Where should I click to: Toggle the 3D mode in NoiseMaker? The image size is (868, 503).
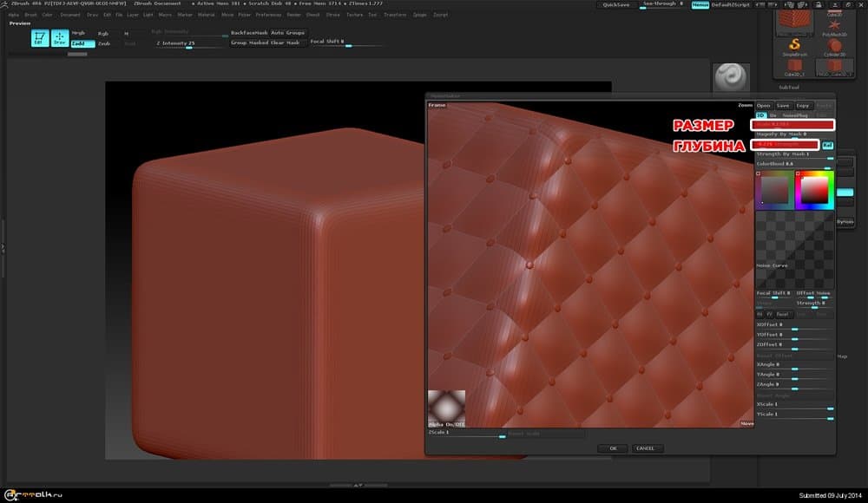pos(760,114)
